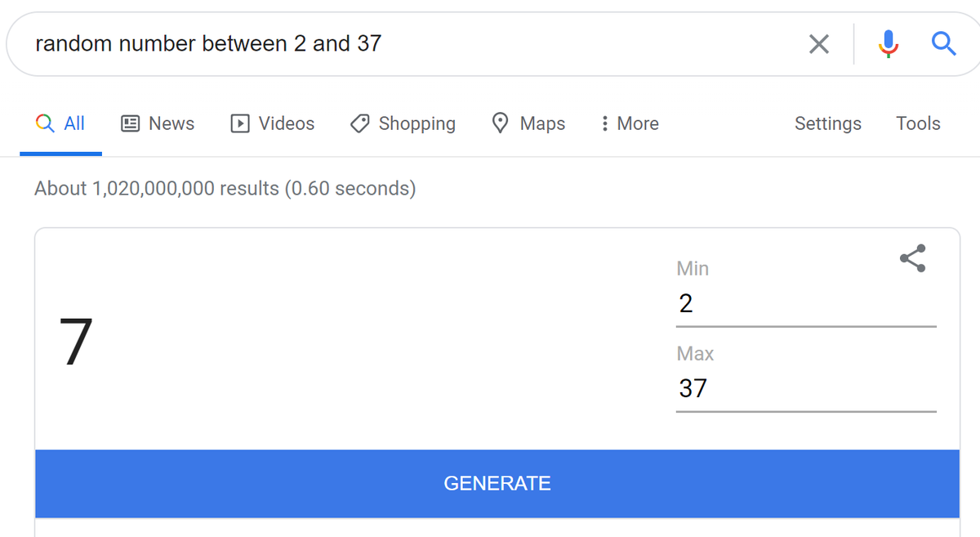The width and height of the screenshot is (980, 537).
Task: Click the Max value input field
Action: pos(805,388)
